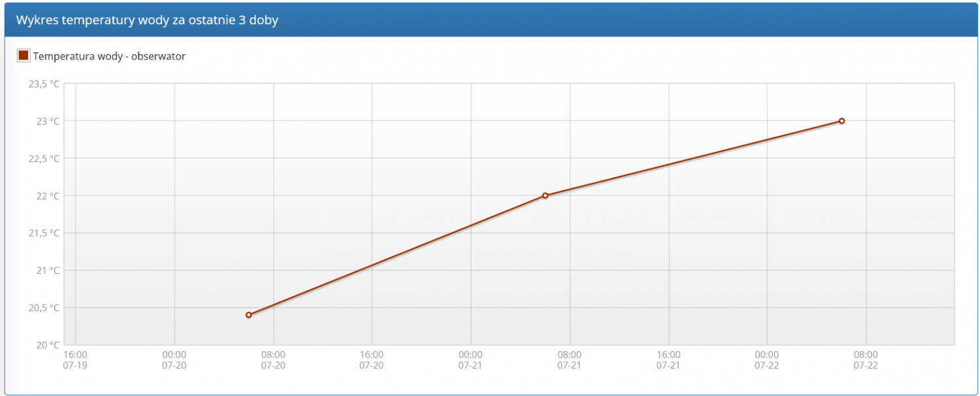Click the '16:00 07-19' x-axis label

pyautogui.click(x=75, y=360)
